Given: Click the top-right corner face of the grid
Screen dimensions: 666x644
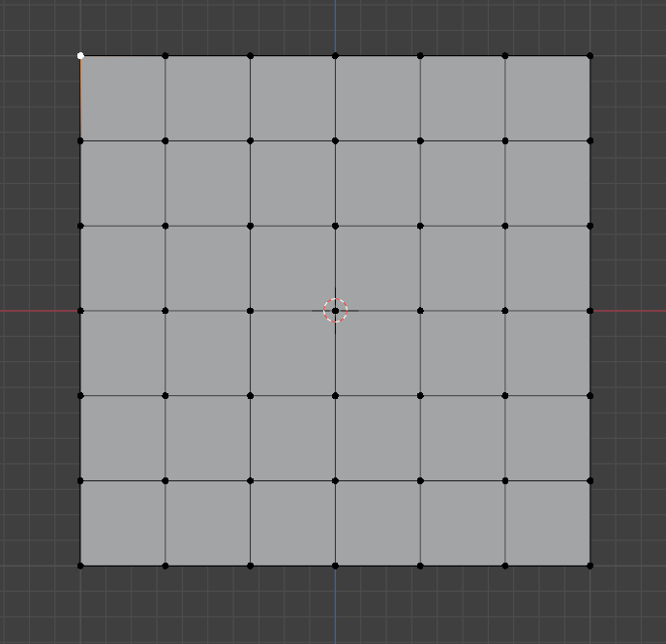Looking at the screenshot, I should point(548,99).
